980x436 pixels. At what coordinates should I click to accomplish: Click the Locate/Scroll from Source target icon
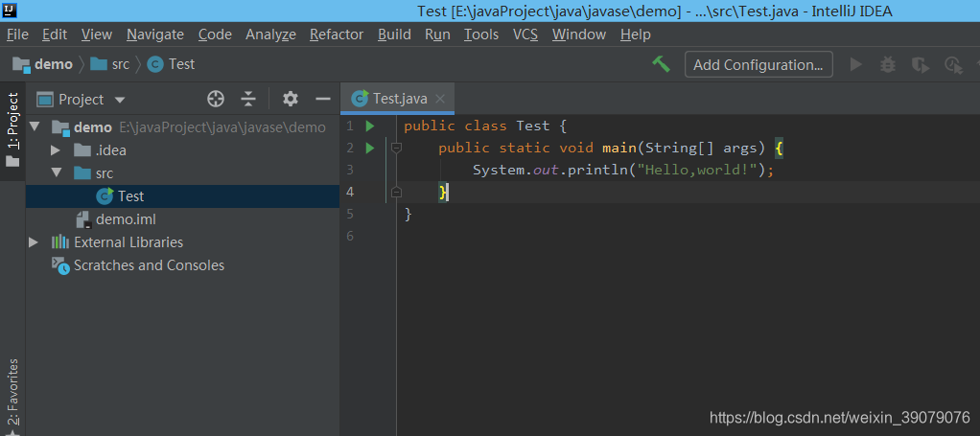[216, 99]
